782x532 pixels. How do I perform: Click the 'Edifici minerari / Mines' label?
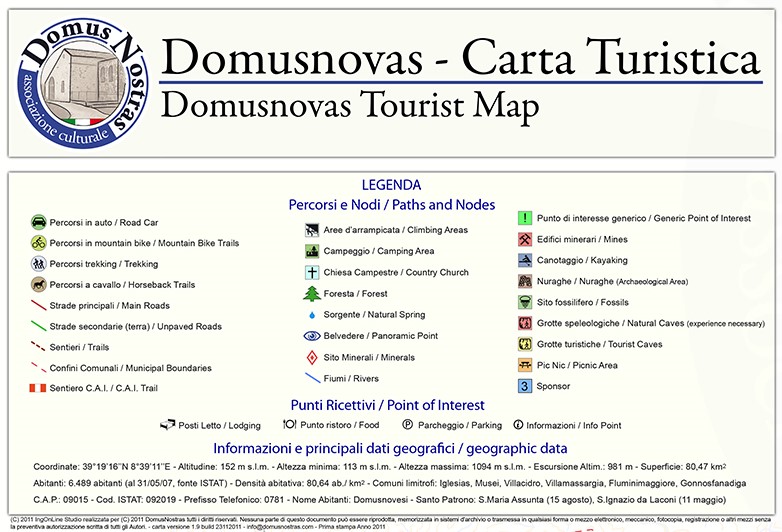582,239
